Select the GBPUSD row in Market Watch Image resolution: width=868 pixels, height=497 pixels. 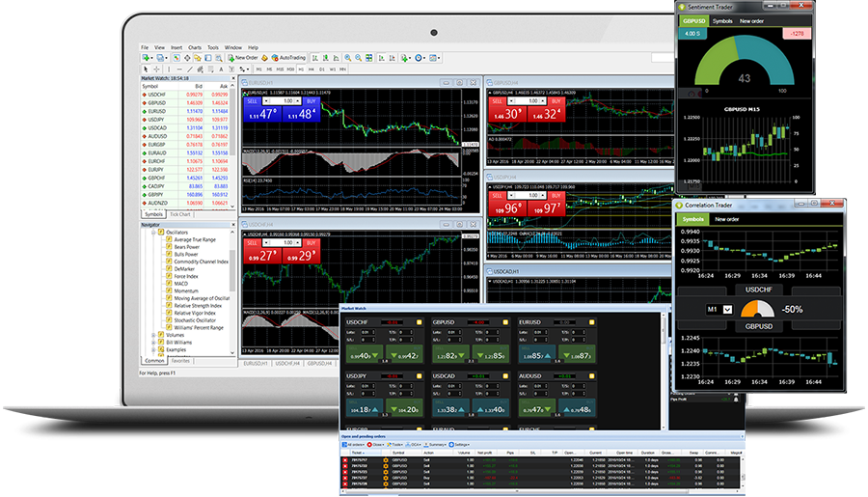click(186, 103)
